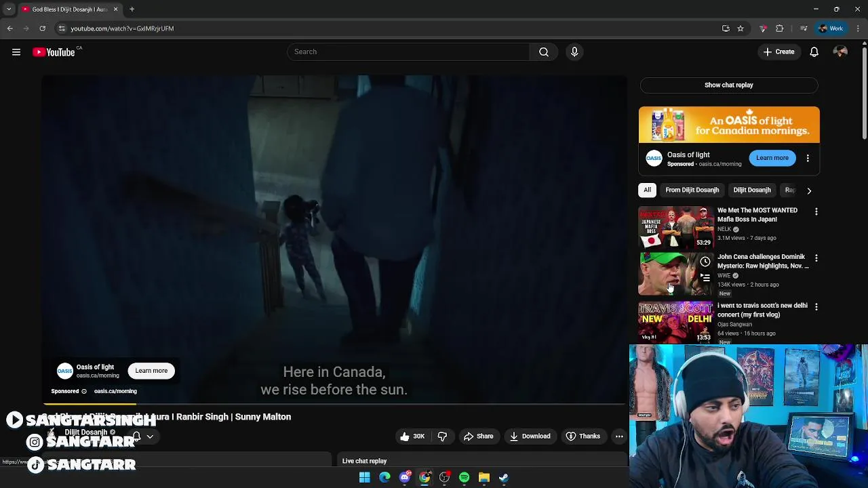Open the Work profile button

coord(831,28)
